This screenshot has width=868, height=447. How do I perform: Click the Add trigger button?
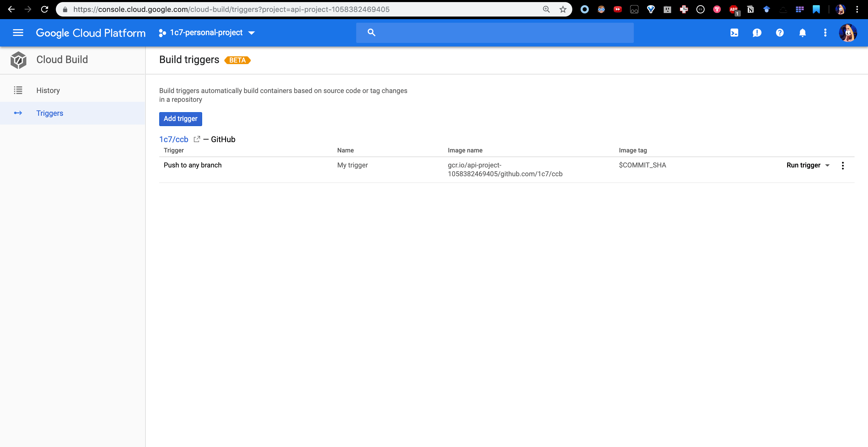coord(180,119)
